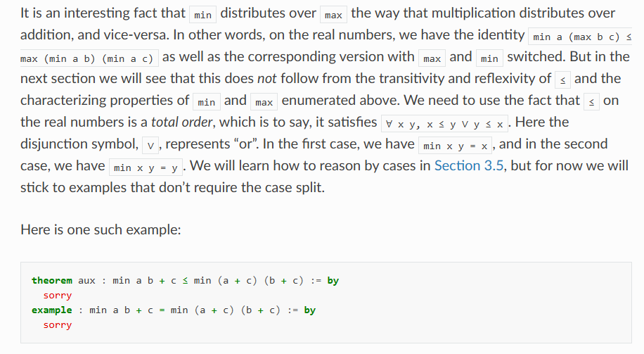The width and height of the screenshot is (644, 354).
Task: Click the second red 'sorry' placeholder
Action: 58,325
